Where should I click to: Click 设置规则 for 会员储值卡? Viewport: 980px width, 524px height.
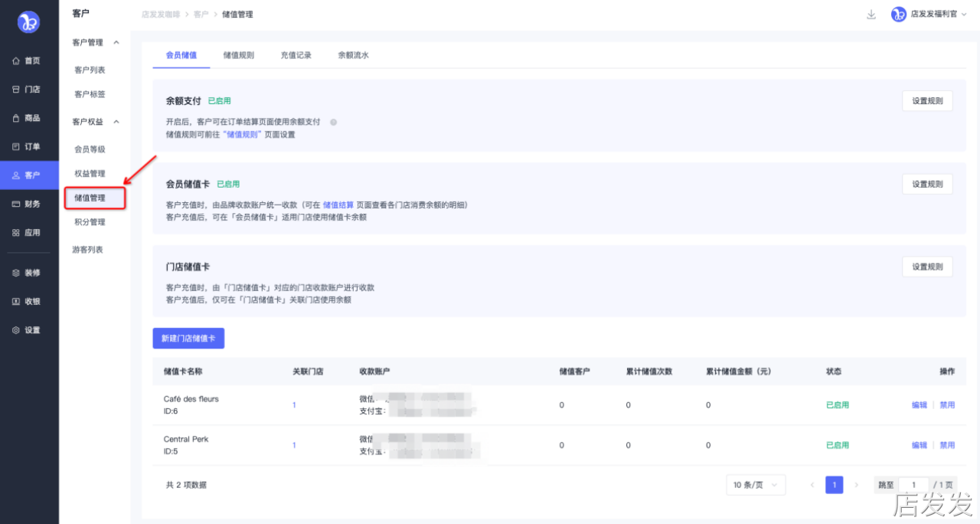coord(927,184)
